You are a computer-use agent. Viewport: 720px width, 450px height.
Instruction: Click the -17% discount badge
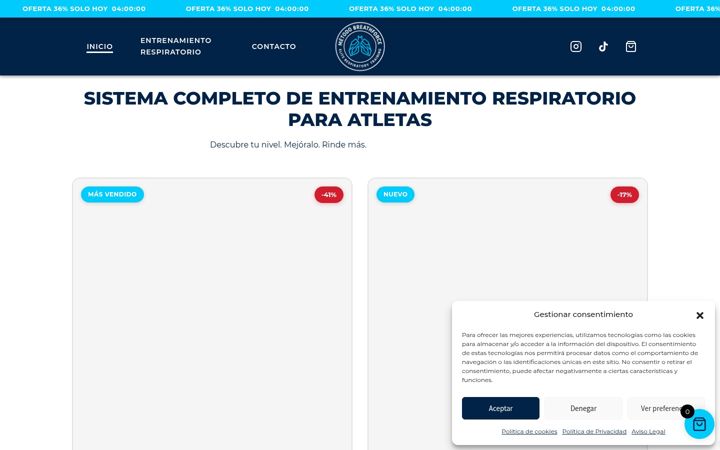(624, 195)
